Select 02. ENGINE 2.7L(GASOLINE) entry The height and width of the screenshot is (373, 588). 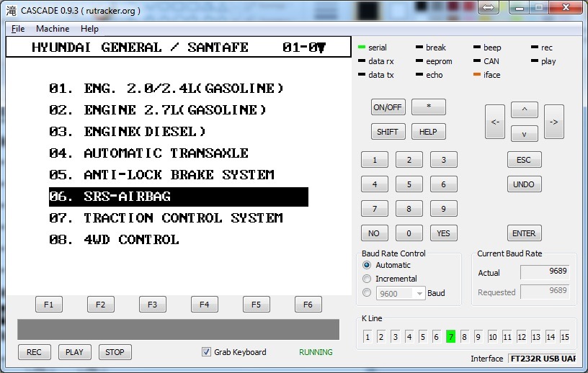click(x=158, y=110)
